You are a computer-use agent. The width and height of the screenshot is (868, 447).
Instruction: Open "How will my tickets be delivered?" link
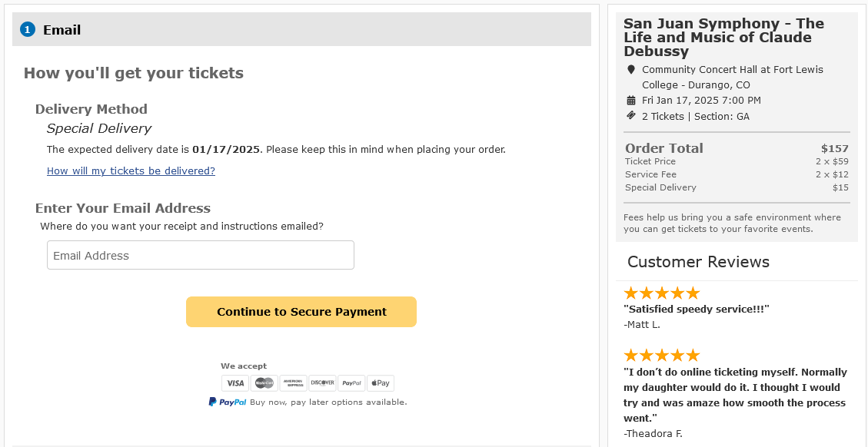[x=131, y=171]
